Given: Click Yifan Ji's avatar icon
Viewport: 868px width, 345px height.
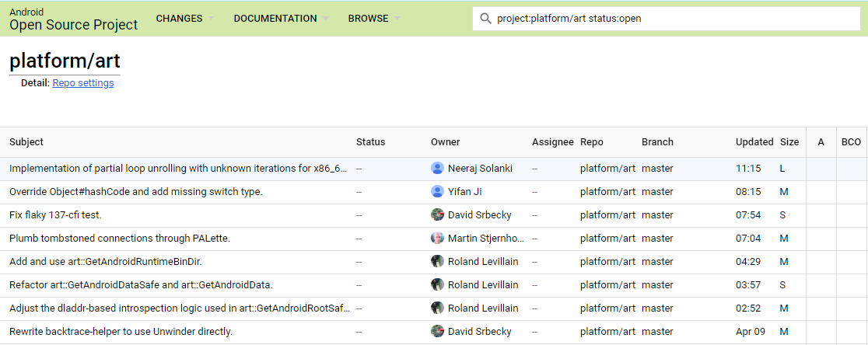Looking at the screenshot, I should click(x=437, y=191).
